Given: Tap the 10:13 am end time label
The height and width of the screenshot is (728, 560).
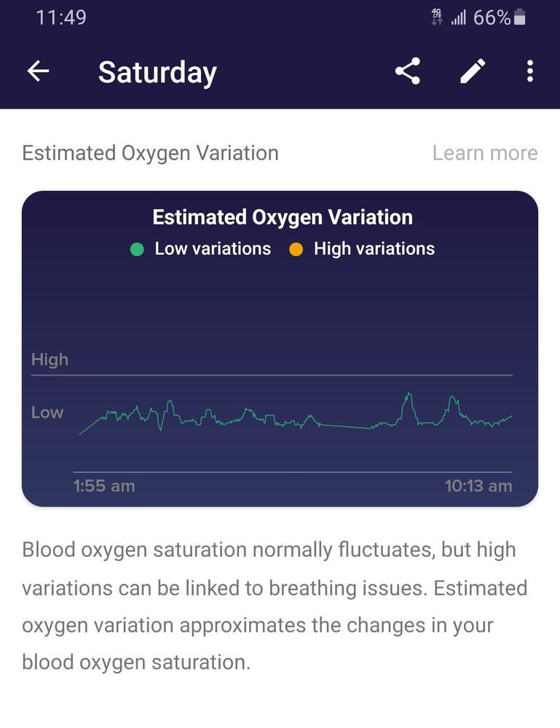Looking at the screenshot, I should [478, 486].
